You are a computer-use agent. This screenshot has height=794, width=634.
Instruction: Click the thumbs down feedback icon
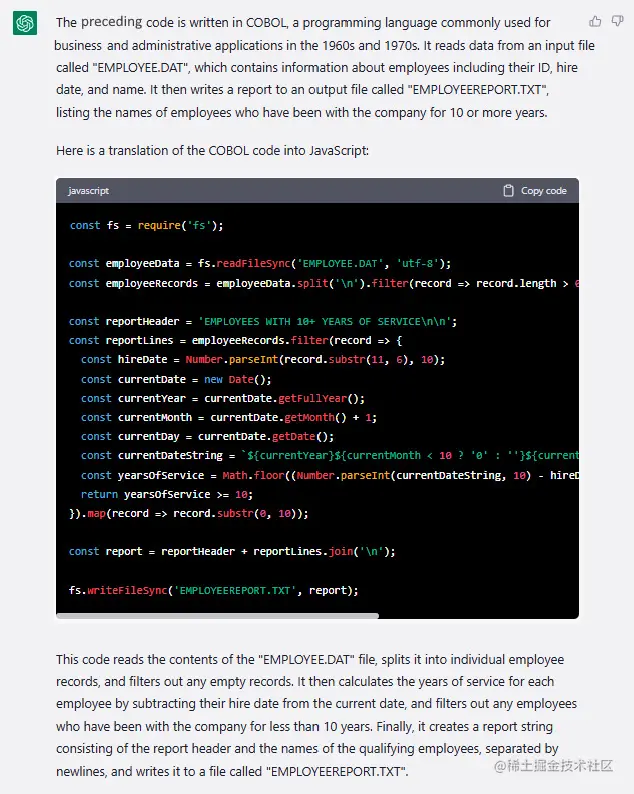tap(617, 21)
